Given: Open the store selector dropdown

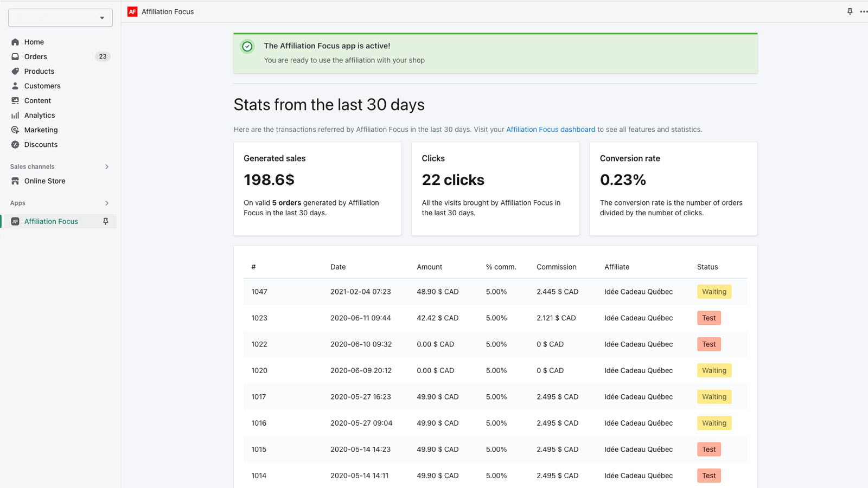Looking at the screenshot, I should 60,18.
